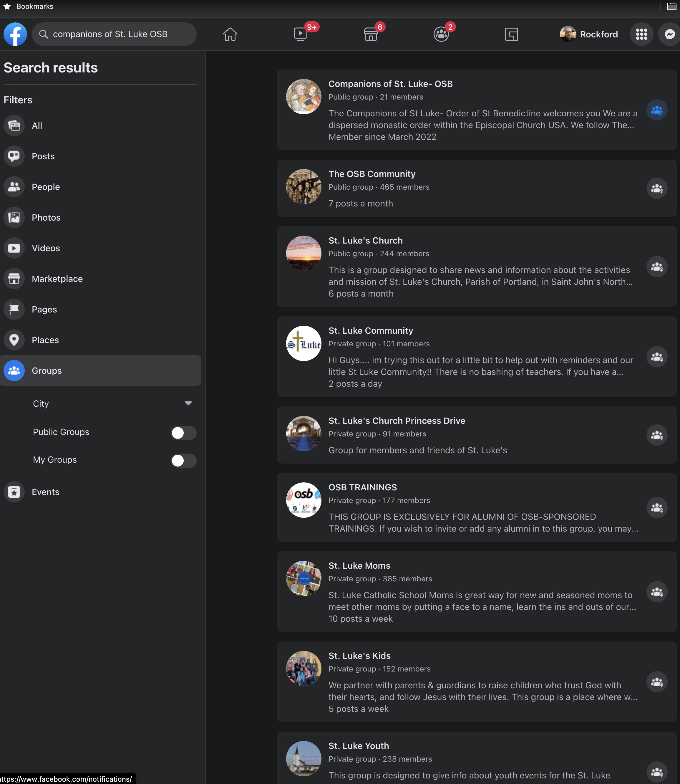
Task: Open The OSB Community title link
Action: pyautogui.click(x=372, y=174)
